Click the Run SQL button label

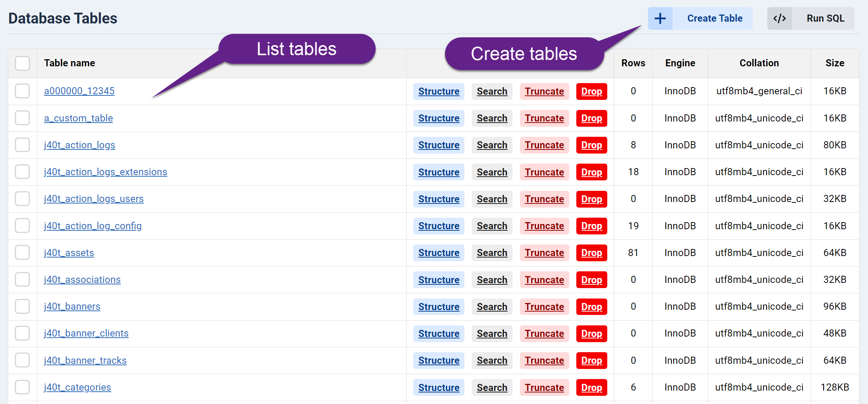pos(825,18)
